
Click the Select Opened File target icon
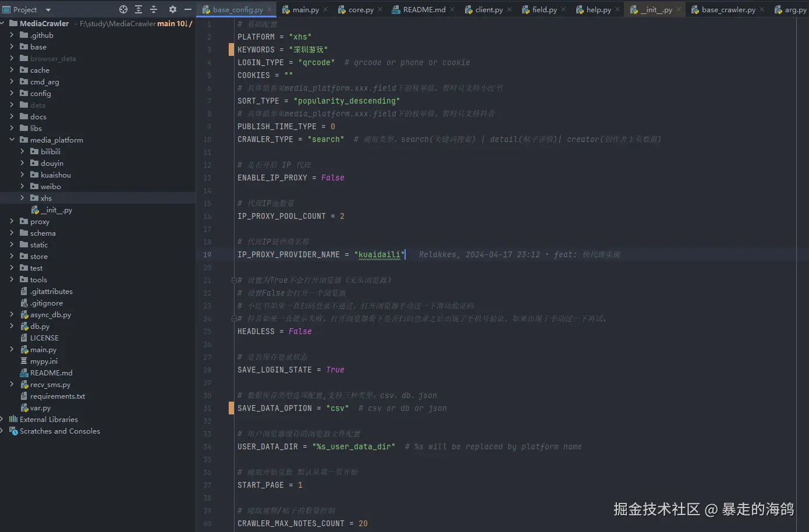[x=123, y=9]
